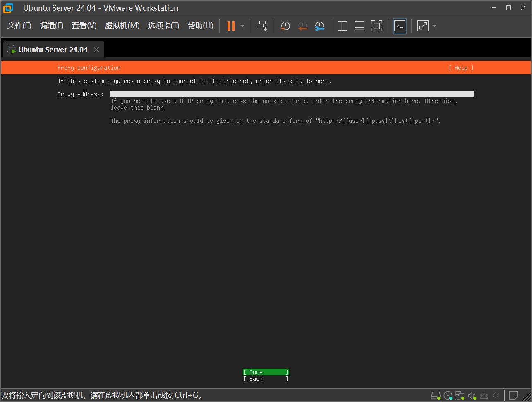Screen dimensions: 532x402
Task: Open the 文件(F) menu
Action: [x=19, y=26]
